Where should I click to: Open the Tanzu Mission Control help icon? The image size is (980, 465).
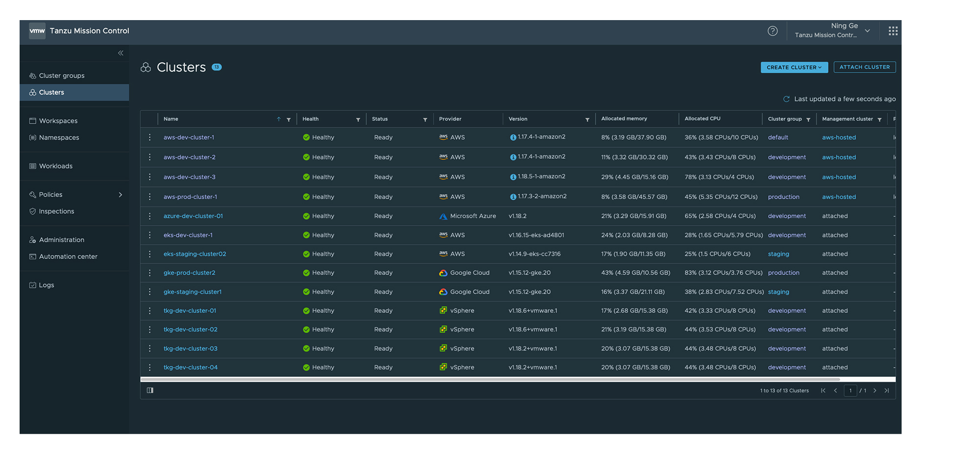tap(773, 30)
